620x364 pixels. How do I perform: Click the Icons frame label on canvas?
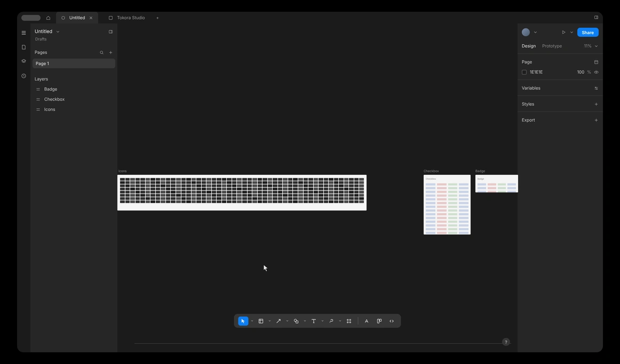(123, 171)
